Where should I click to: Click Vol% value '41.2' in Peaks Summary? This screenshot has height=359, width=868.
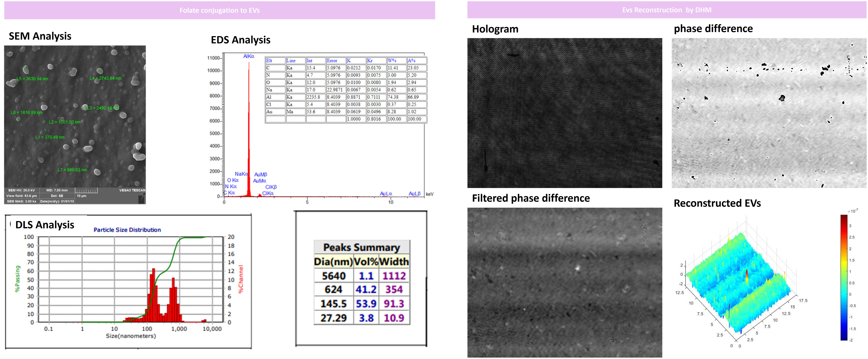click(x=366, y=290)
